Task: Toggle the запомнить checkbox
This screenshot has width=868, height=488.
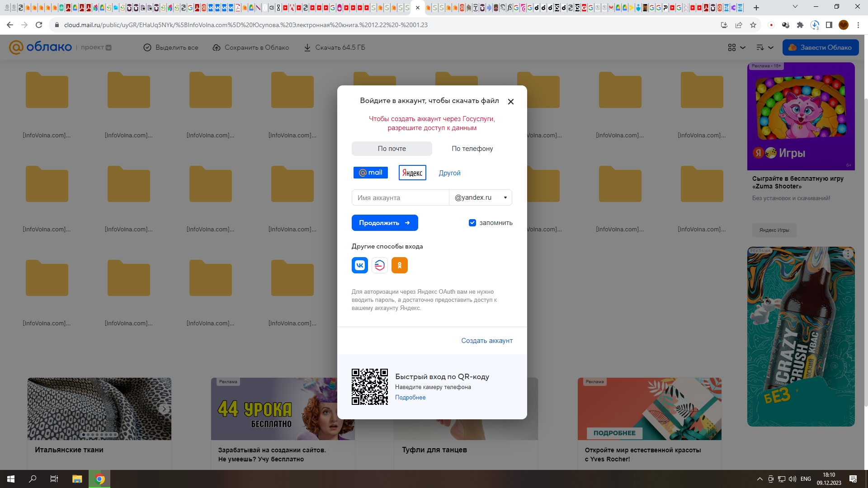Action: 472,223
